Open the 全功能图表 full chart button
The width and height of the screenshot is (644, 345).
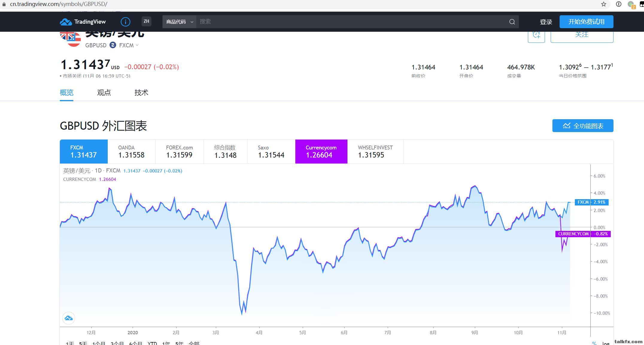tap(583, 126)
